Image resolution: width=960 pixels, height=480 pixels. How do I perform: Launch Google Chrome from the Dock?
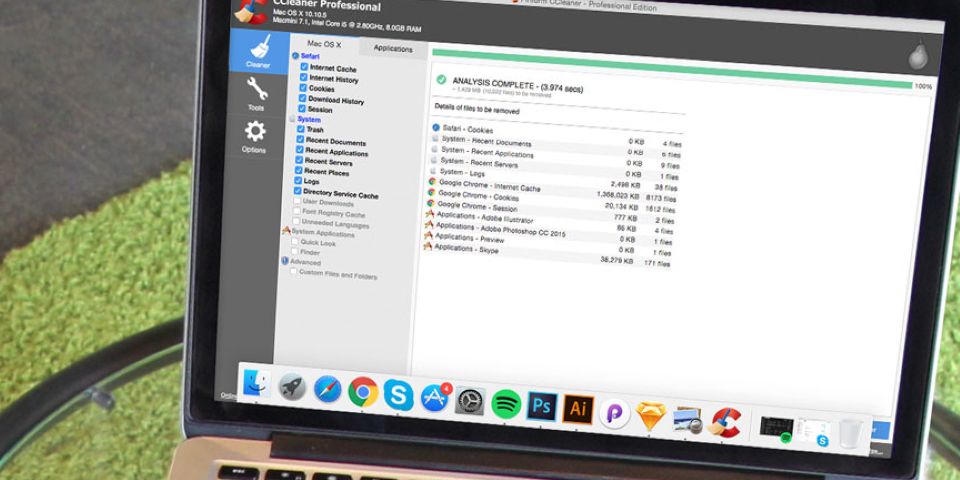(363, 392)
